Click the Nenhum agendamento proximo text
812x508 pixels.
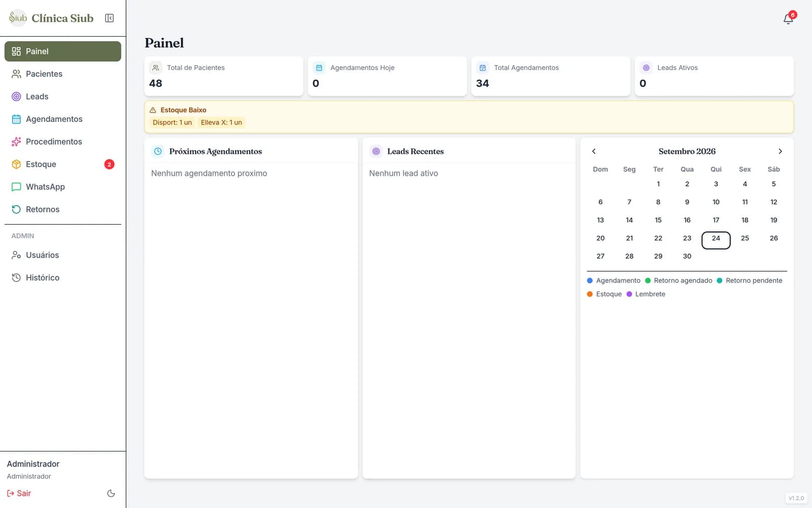click(209, 173)
